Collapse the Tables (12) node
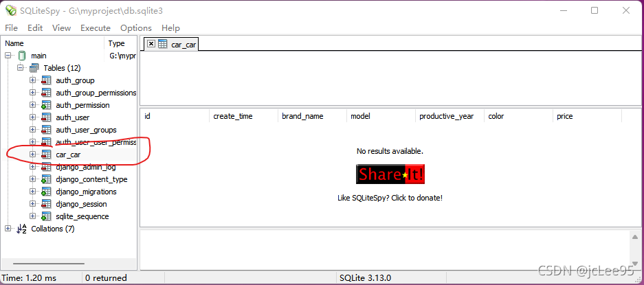 pyautogui.click(x=20, y=68)
